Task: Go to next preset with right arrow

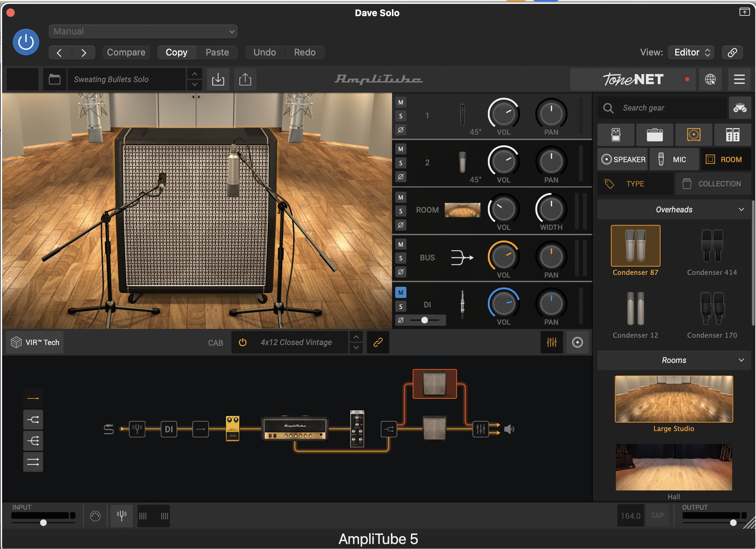Action: pyautogui.click(x=84, y=53)
